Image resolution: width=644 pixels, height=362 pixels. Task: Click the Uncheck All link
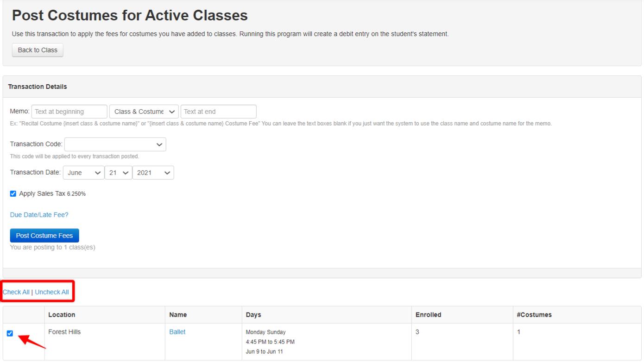[52, 292]
